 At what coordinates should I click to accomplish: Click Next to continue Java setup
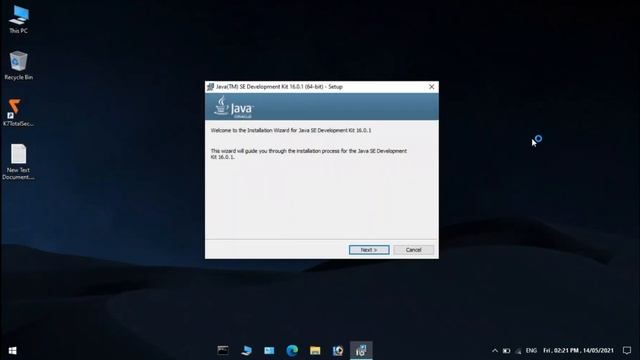[369, 250]
